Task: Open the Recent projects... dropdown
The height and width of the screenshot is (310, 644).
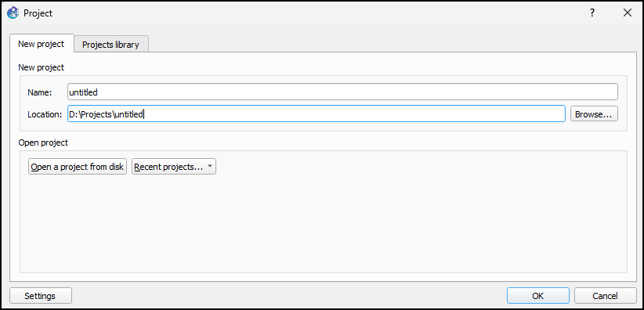Action: pyautogui.click(x=174, y=167)
